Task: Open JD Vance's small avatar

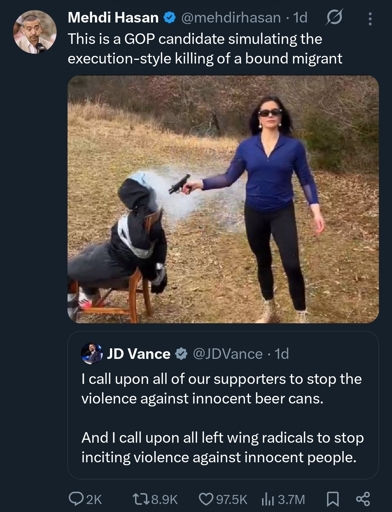Action: point(91,354)
